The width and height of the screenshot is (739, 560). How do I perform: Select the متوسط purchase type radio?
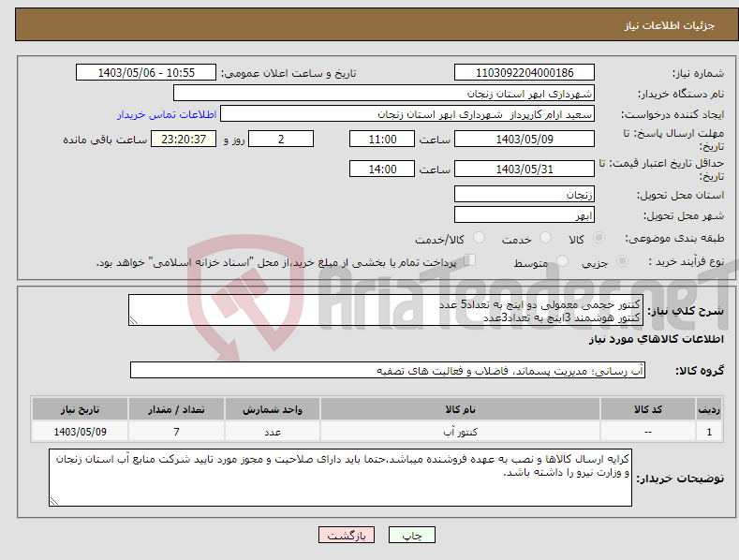click(x=562, y=261)
